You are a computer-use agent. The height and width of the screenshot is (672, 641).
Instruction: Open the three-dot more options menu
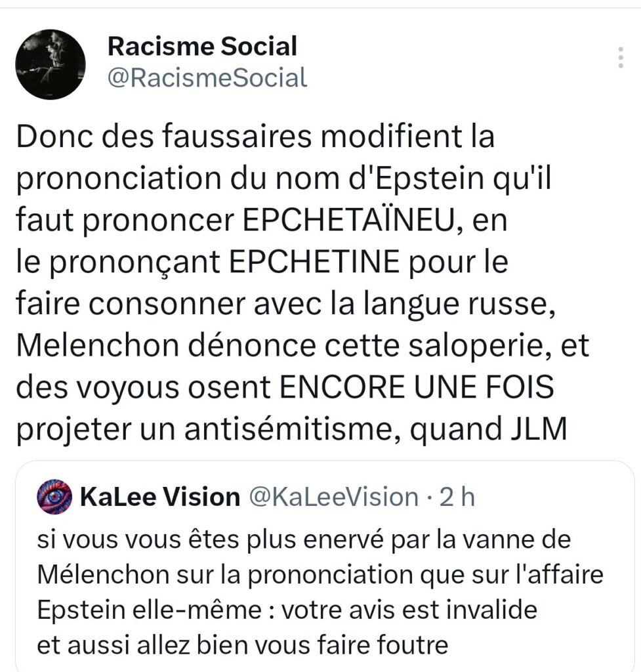[x=621, y=58]
